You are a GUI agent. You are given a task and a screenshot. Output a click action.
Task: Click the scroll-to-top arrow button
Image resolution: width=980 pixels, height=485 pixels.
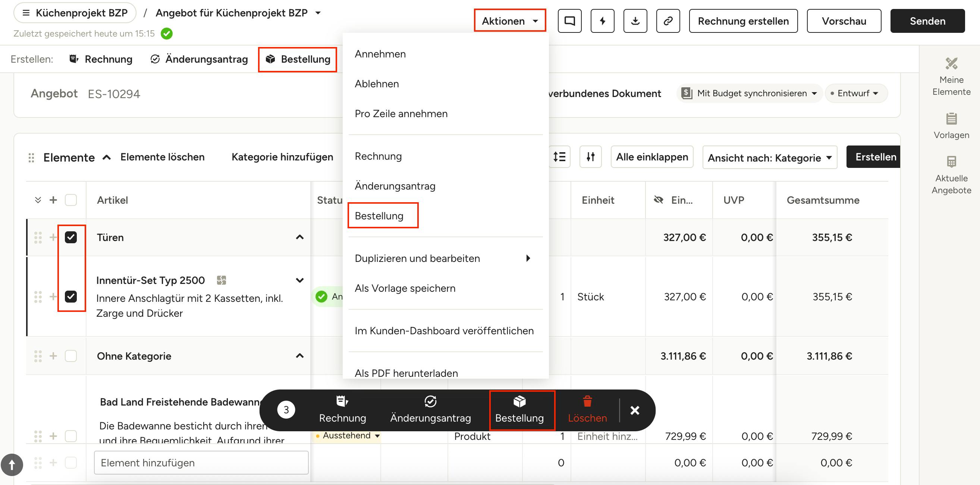[12, 464]
